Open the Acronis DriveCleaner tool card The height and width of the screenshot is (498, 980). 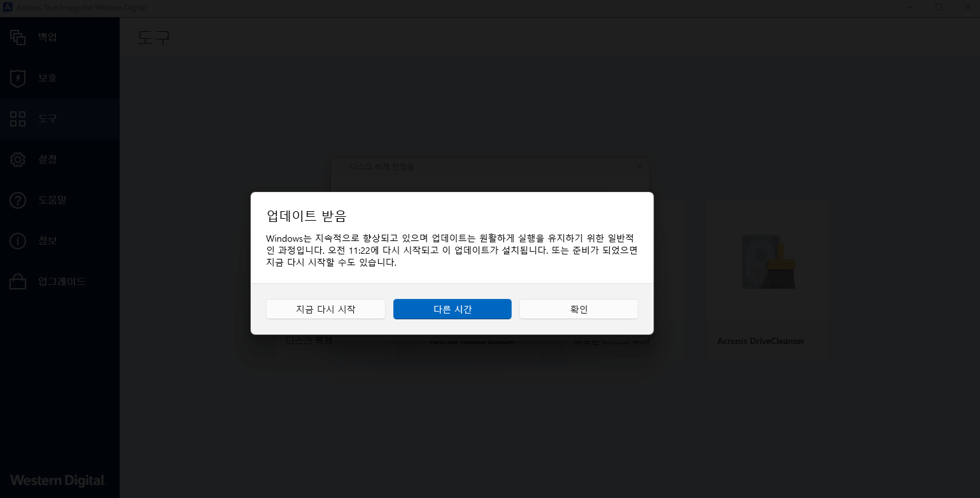click(x=767, y=280)
